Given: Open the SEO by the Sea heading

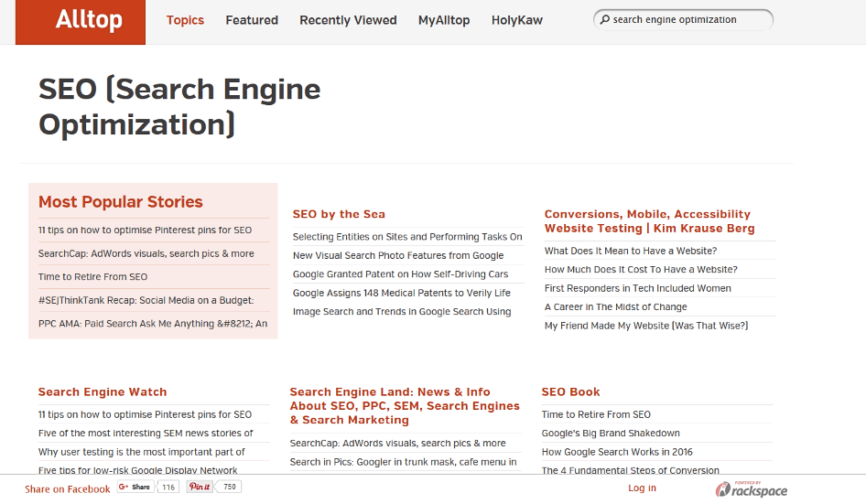Looking at the screenshot, I should pyautogui.click(x=339, y=214).
